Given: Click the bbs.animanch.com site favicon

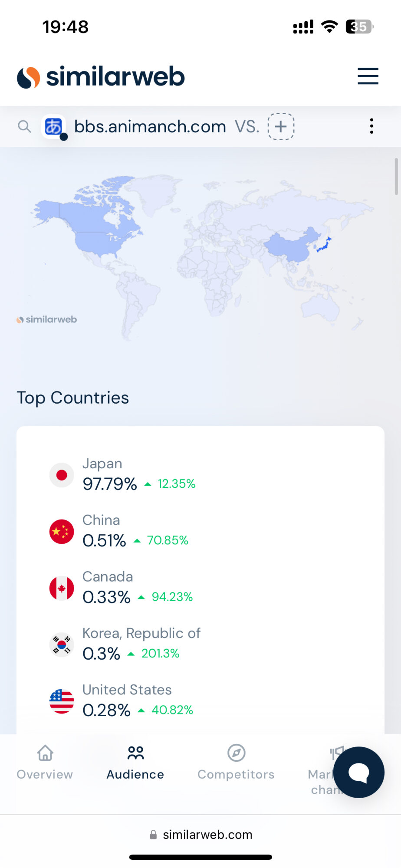Looking at the screenshot, I should coord(53,127).
